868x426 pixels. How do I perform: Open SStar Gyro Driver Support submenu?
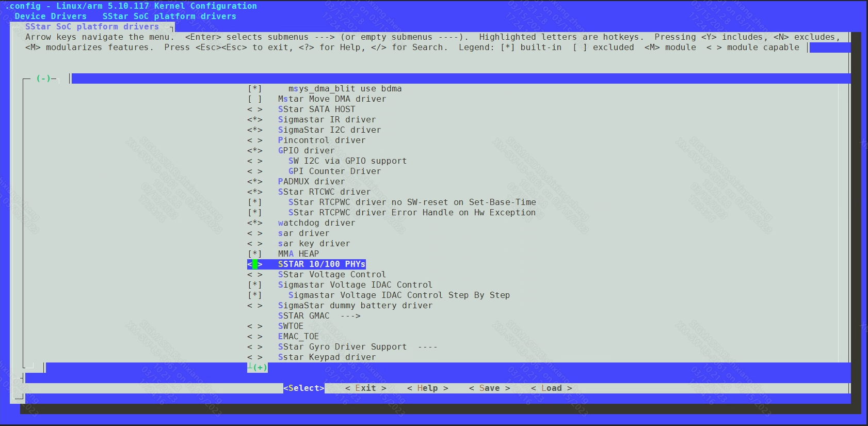point(358,347)
